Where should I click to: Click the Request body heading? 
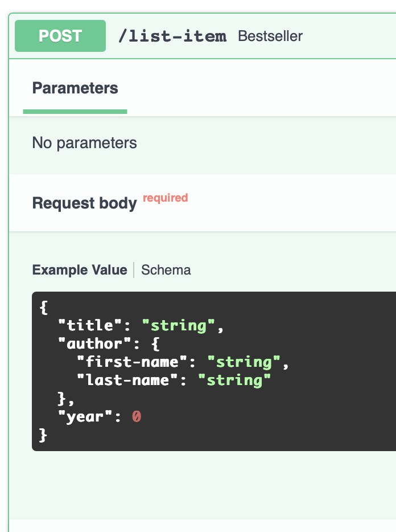click(x=84, y=203)
